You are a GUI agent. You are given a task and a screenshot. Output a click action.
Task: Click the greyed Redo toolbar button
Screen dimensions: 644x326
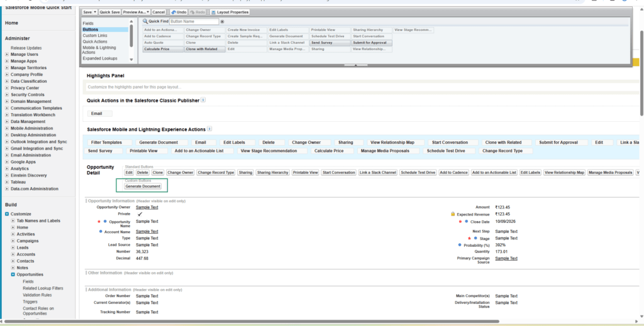[198, 13]
